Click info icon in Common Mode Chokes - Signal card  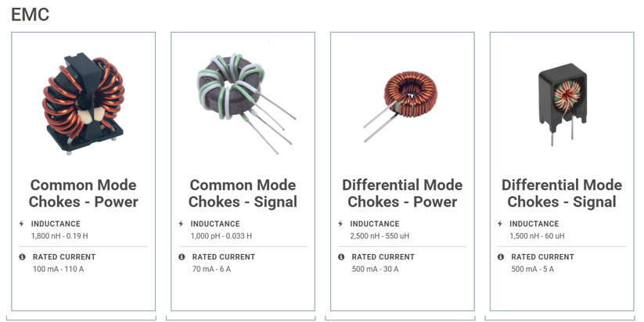click(x=182, y=257)
